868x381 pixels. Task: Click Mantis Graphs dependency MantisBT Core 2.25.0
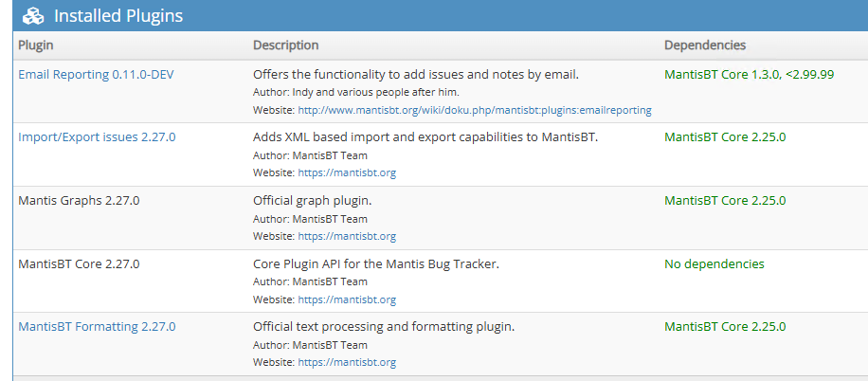click(x=725, y=200)
